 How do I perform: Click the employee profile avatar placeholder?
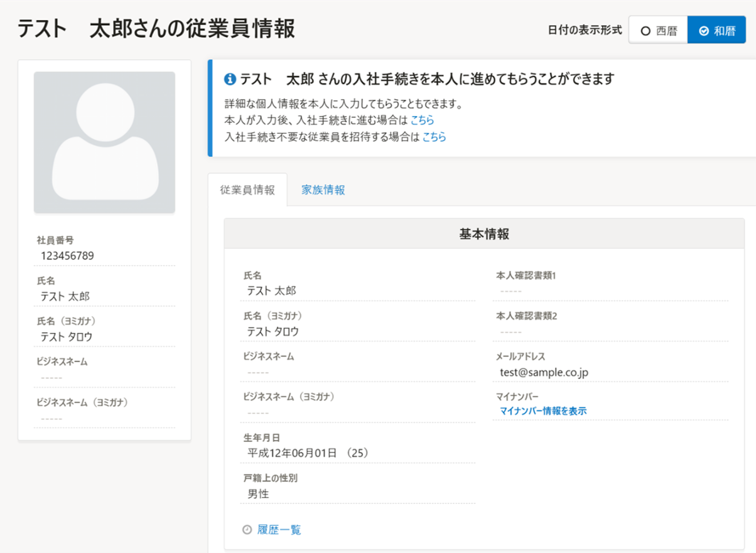click(x=104, y=142)
